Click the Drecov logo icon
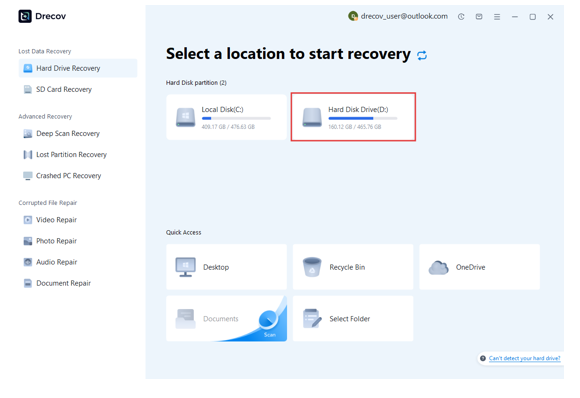This screenshot has height=398, width=580. coord(25,16)
